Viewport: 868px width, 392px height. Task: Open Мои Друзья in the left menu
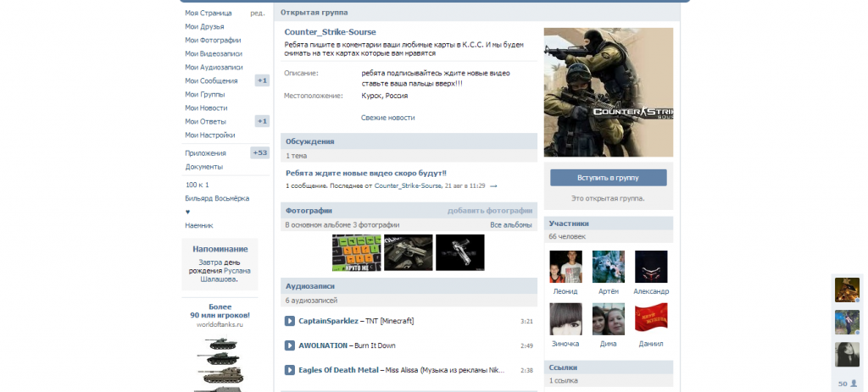(x=204, y=26)
